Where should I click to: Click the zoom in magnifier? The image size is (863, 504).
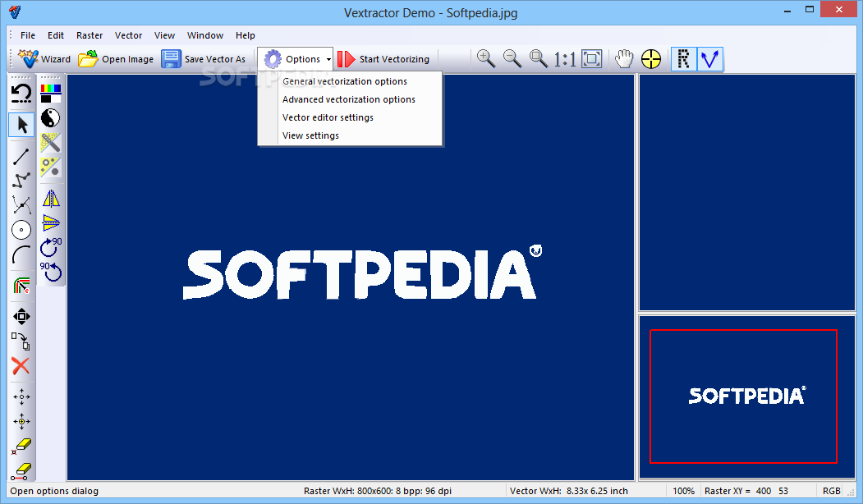click(x=486, y=59)
